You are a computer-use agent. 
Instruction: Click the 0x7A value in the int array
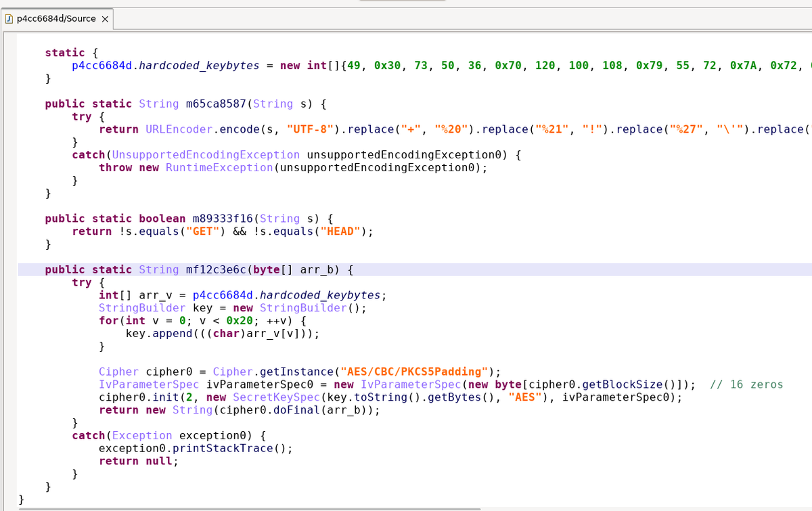tap(744, 66)
